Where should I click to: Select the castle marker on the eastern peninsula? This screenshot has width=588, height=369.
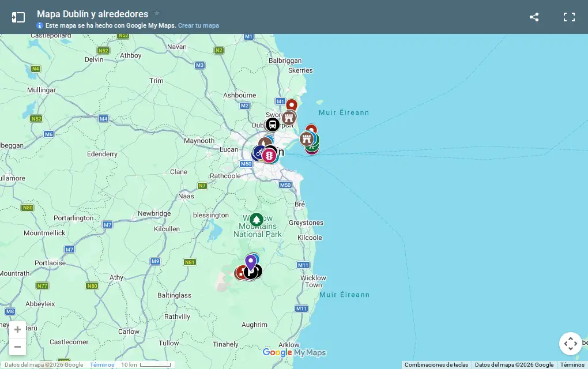(x=306, y=139)
